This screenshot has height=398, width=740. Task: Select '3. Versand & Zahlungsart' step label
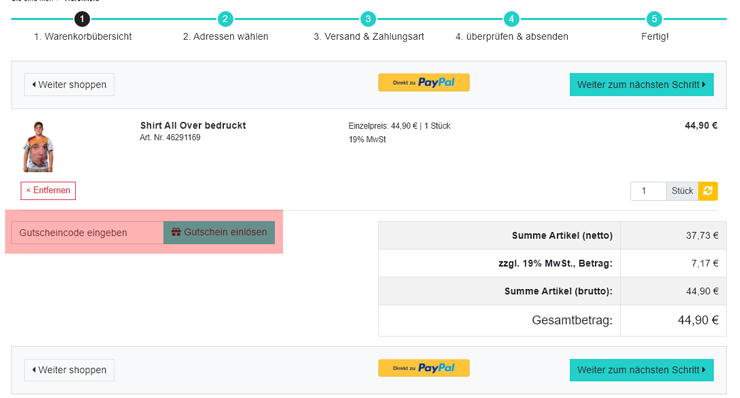coord(369,36)
